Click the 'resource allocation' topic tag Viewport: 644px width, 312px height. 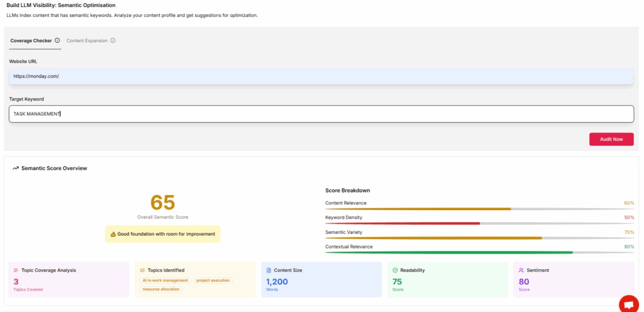coord(162,289)
